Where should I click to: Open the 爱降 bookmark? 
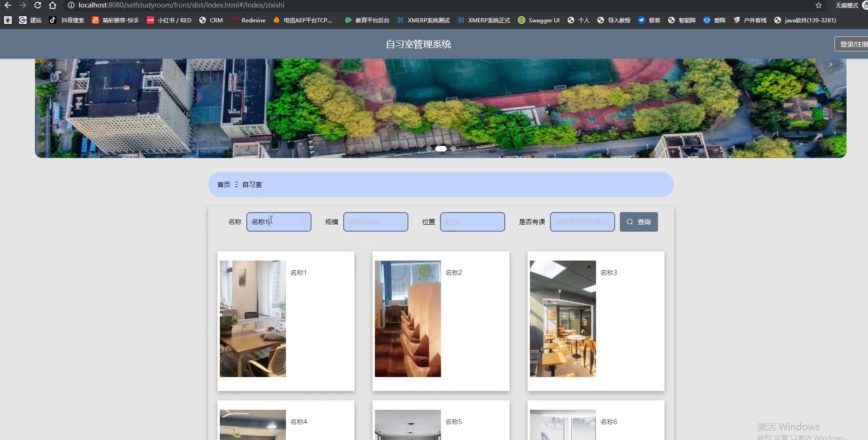coord(714,20)
